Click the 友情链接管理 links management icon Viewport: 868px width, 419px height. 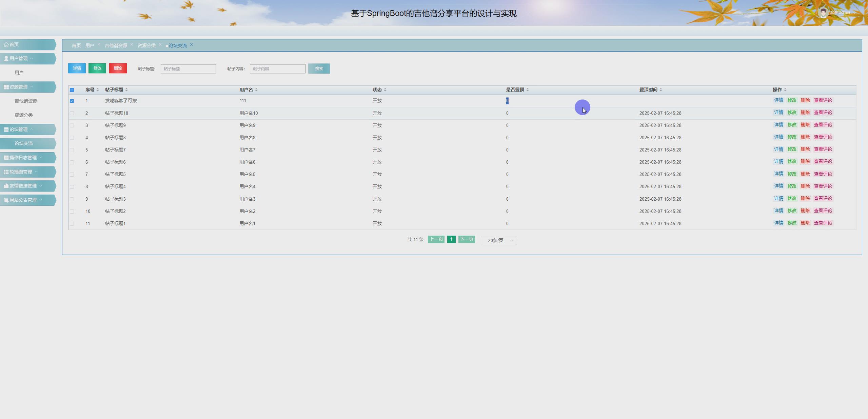tap(6, 186)
